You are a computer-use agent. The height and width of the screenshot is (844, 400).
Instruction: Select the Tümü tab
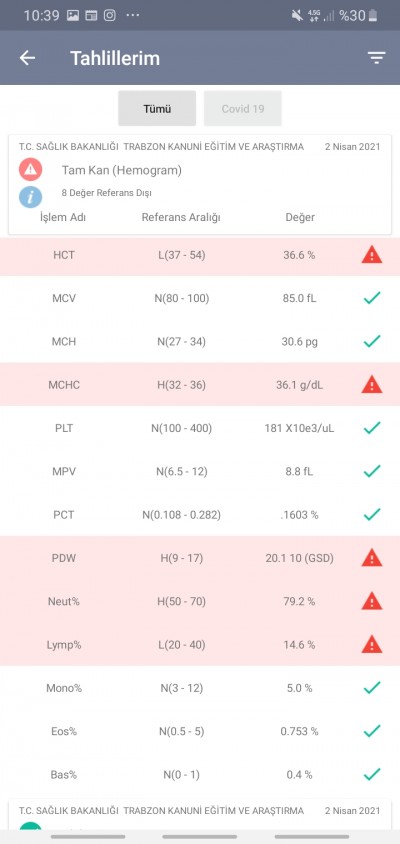coord(157,108)
